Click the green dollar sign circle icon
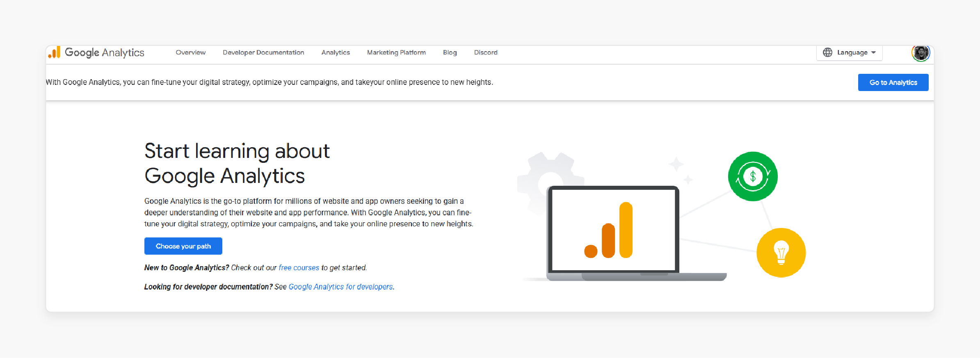The image size is (980, 358). [x=753, y=176]
